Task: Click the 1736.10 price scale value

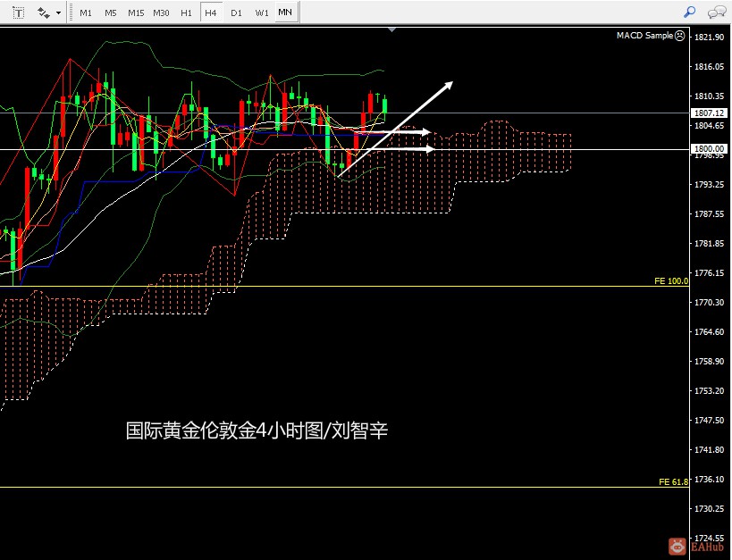Action: coord(709,480)
